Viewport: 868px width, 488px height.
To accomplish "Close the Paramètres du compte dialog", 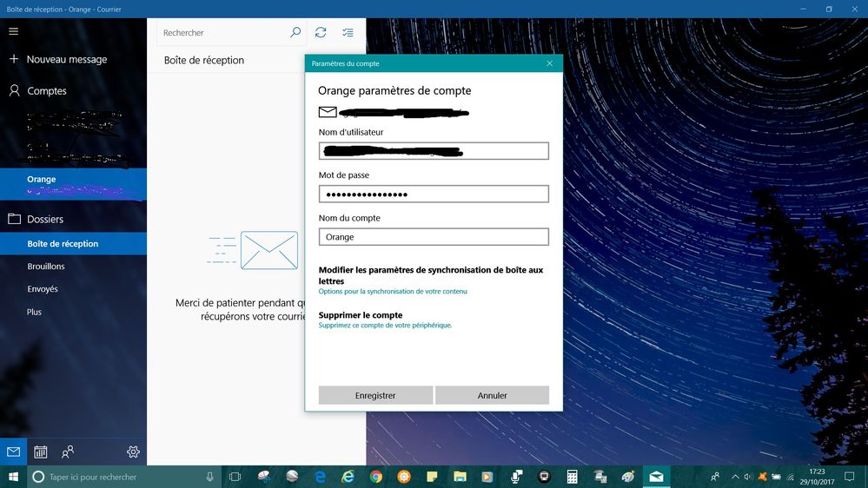I will point(550,63).
